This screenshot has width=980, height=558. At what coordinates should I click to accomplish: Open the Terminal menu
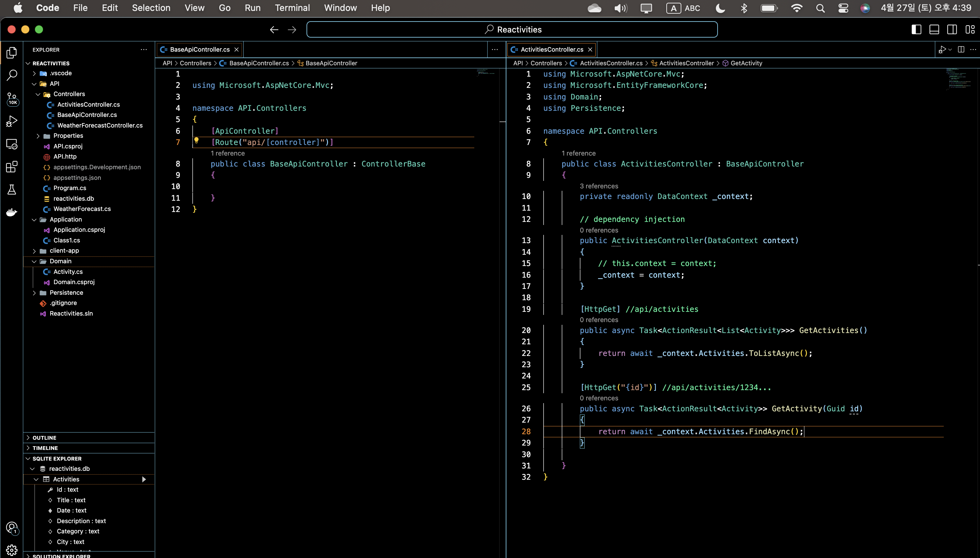pos(292,8)
